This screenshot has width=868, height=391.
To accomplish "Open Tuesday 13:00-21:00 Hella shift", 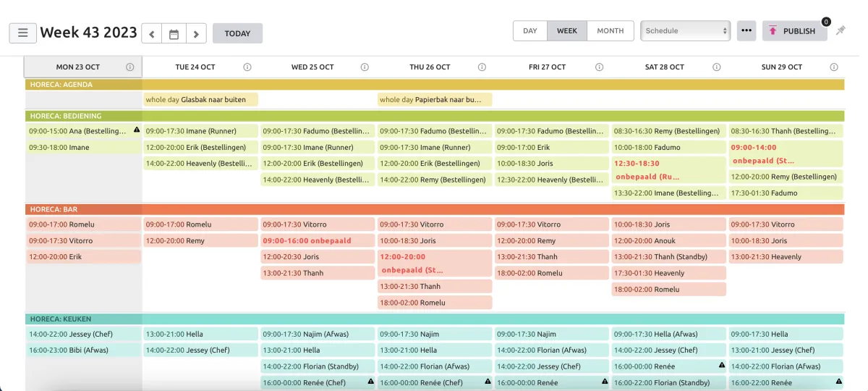I will [200, 334].
